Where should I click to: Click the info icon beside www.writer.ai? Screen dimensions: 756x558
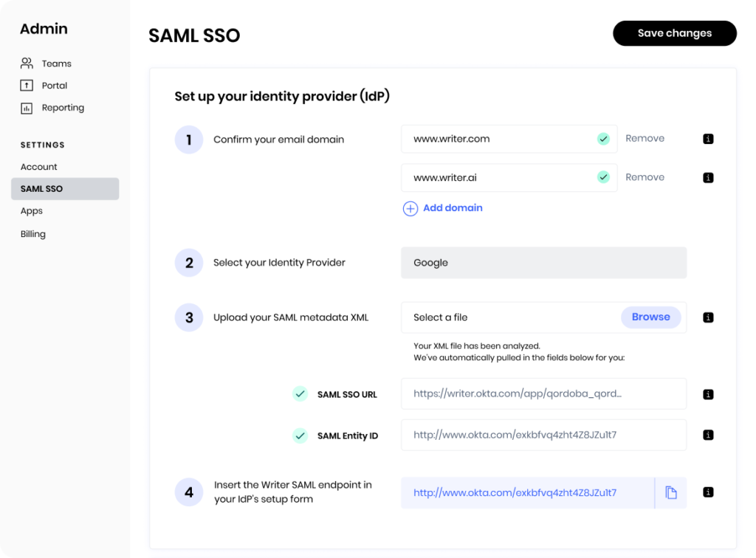[x=708, y=178]
